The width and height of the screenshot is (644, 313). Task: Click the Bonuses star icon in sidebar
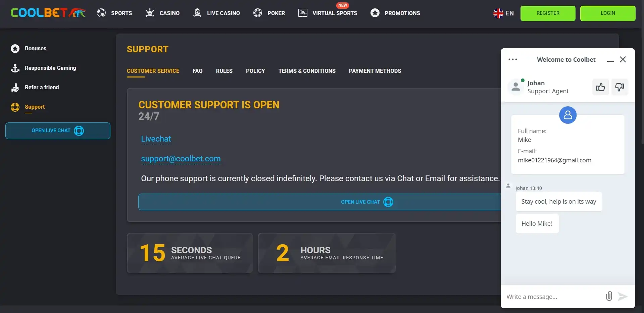[15, 49]
